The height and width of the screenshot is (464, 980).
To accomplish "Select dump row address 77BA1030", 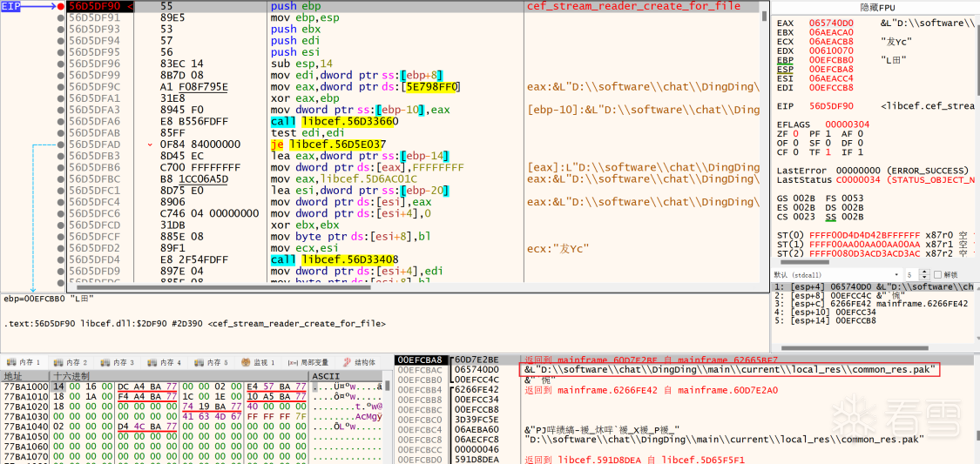I will 25,416.
